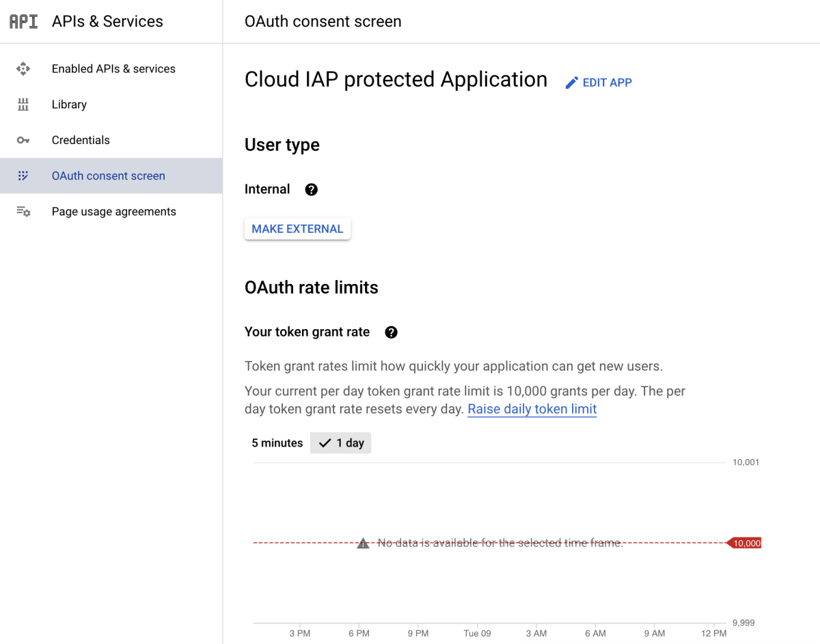Viewport: 820px width, 644px height.
Task: Click the API logo icon
Action: [23, 21]
